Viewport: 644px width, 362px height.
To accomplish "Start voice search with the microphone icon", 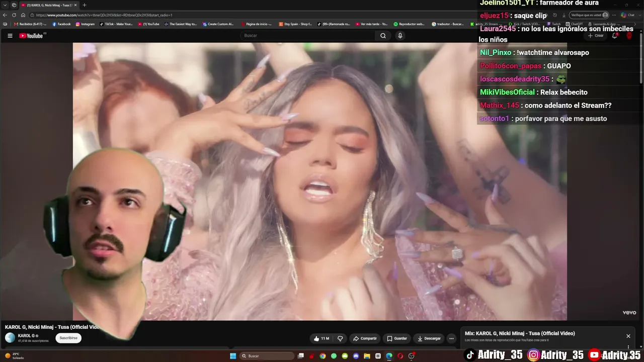I will 400,36.
